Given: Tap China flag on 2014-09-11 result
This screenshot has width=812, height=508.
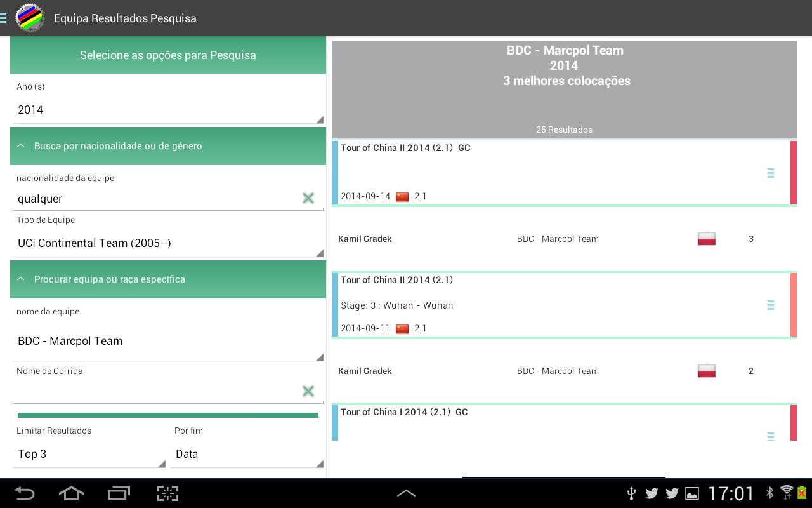Looking at the screenshot, I should point(402,329).
